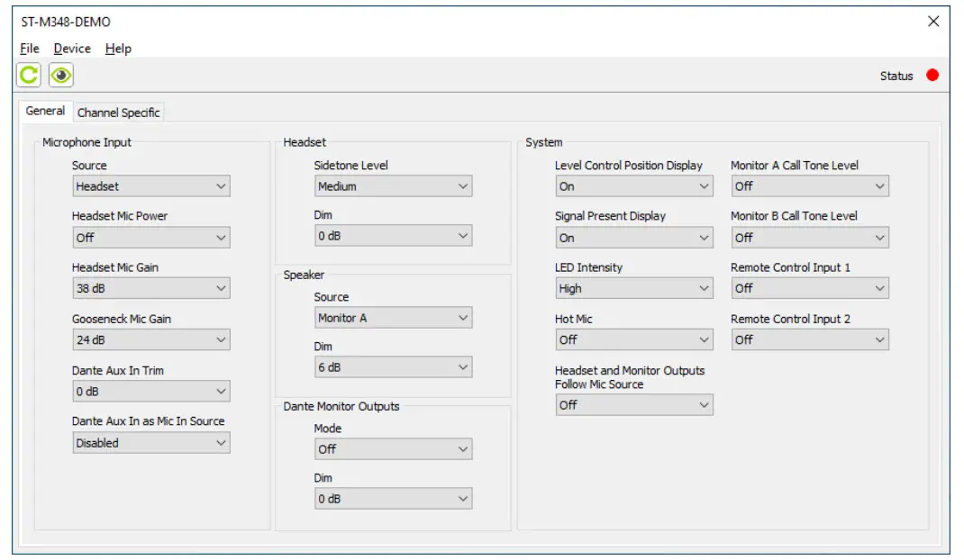Open the File menu
Image resolution: width=964 pixels, height=560 pixels.
[x=30, y=49]
